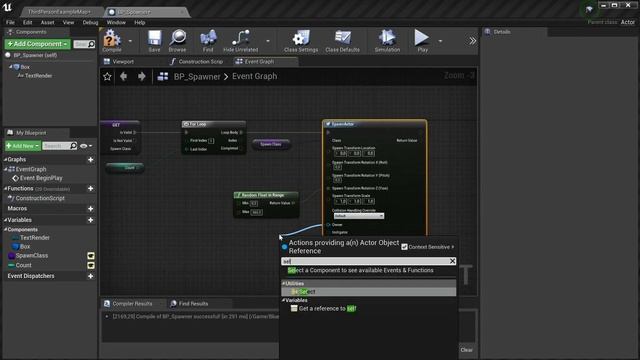Click BP_Spawner breadcrumb link
The width and height of the screenshot is (640, 360).
(x=197, y=76)
